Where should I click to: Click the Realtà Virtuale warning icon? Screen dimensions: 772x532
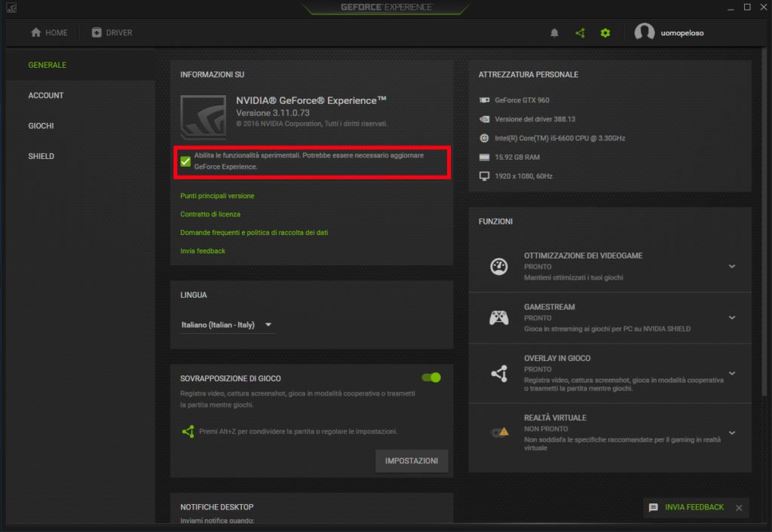(499, 433)
